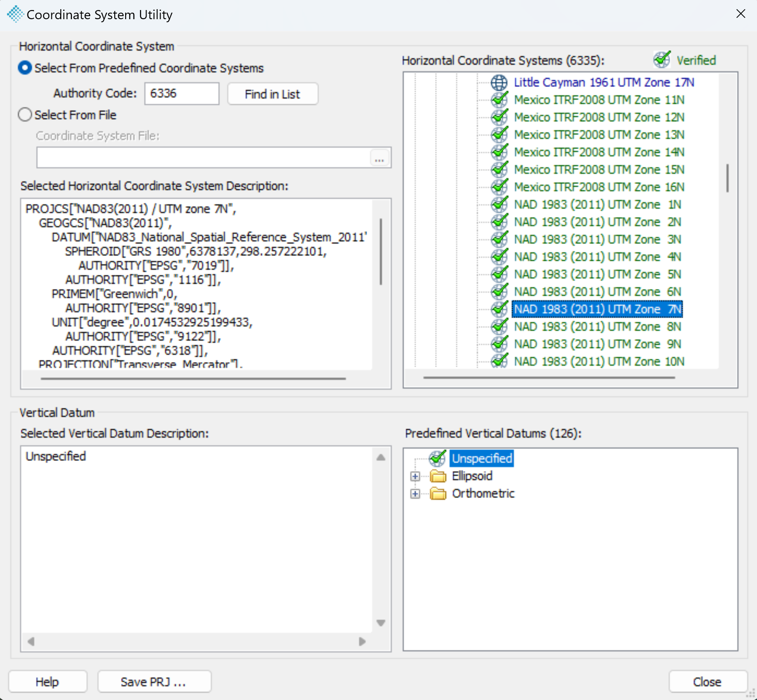Open Help for the utility

tap(48, 682)
